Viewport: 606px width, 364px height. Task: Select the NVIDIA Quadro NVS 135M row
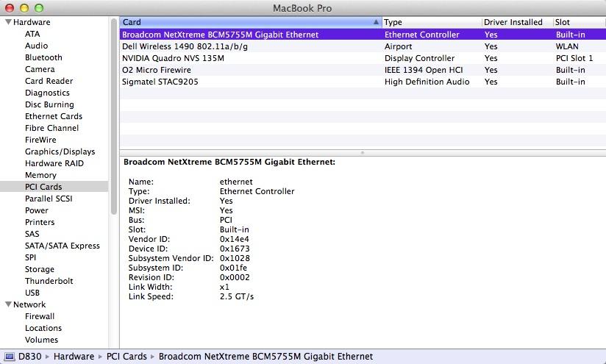click(x=363, y=58)
